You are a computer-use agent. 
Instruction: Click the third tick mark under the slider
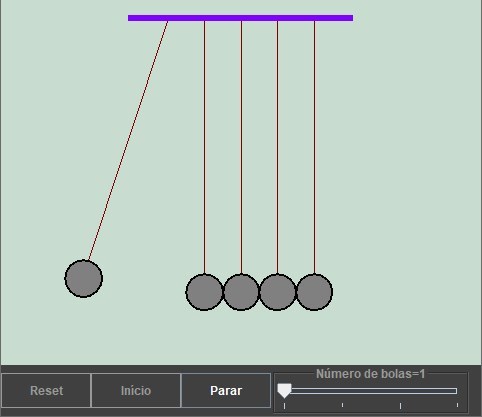point(400,405)
